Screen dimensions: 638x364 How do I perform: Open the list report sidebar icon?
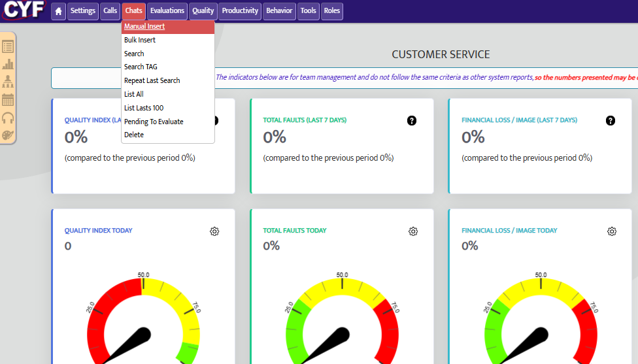pyautogui.click(x=8, y=47)
